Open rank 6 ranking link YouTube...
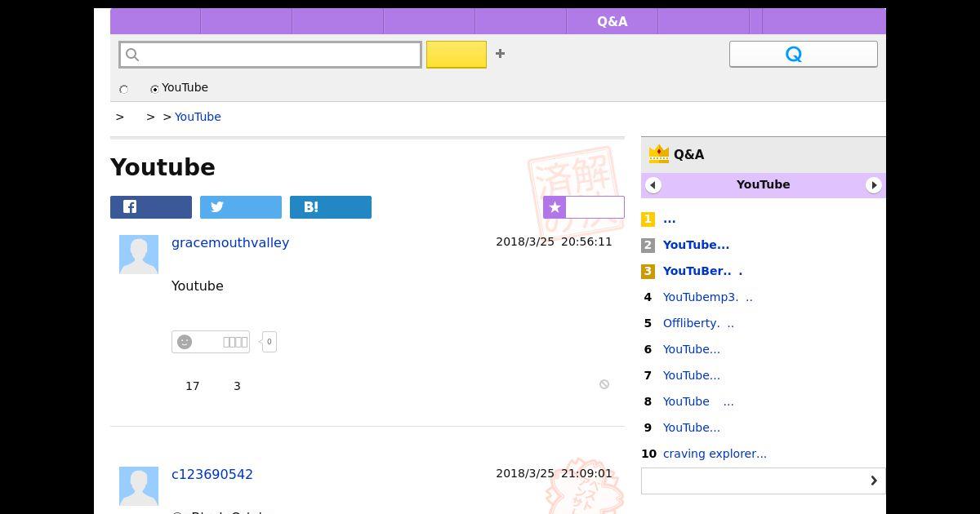This screenshot has height=514, width=980. (692, 349)
